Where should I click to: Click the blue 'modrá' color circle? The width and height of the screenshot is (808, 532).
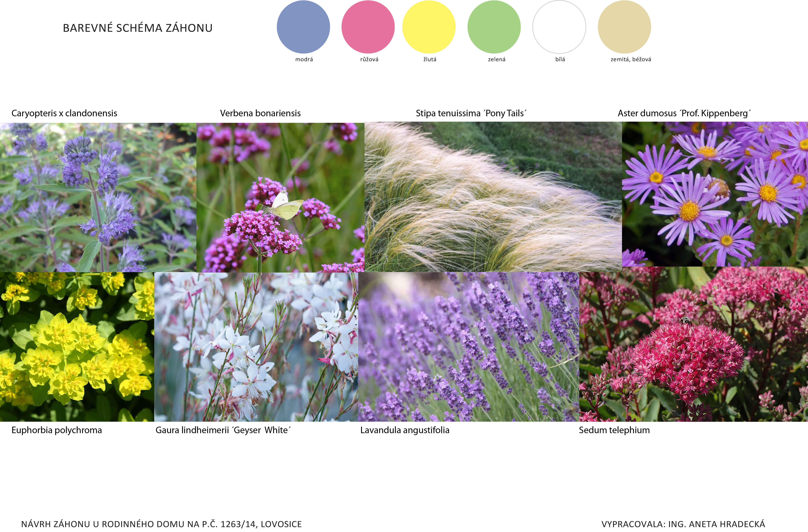click(303, 27)
